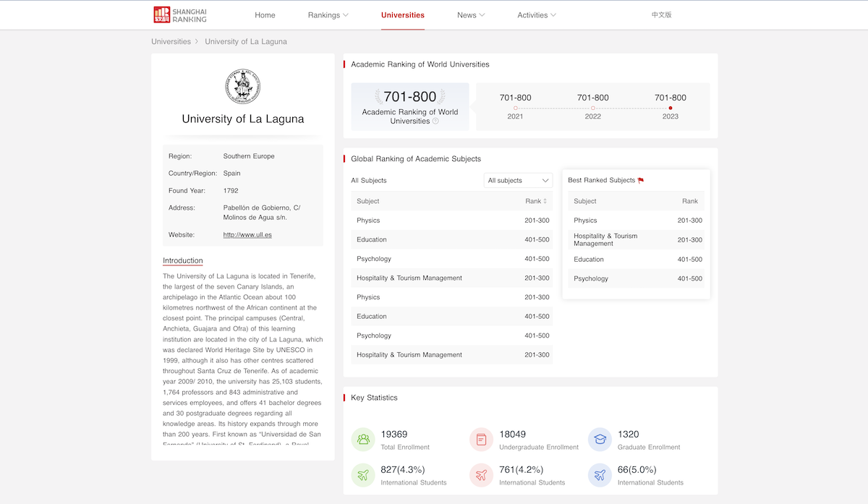The image size is (868, 504).
Task: Expand the News navigation menu
Action: coord(471,15)
